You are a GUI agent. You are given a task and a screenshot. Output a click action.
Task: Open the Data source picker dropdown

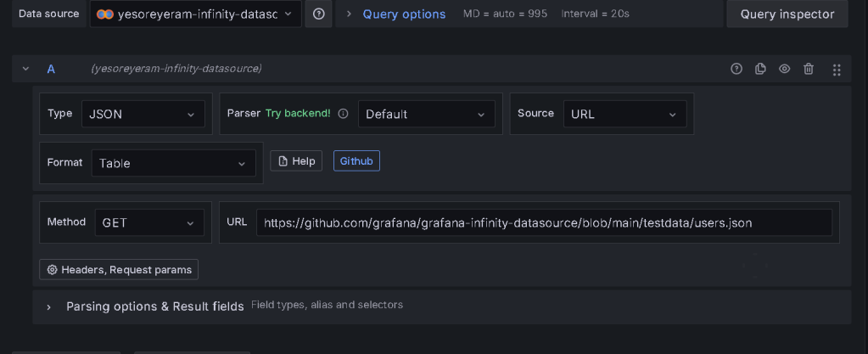(x=196, y=14)
